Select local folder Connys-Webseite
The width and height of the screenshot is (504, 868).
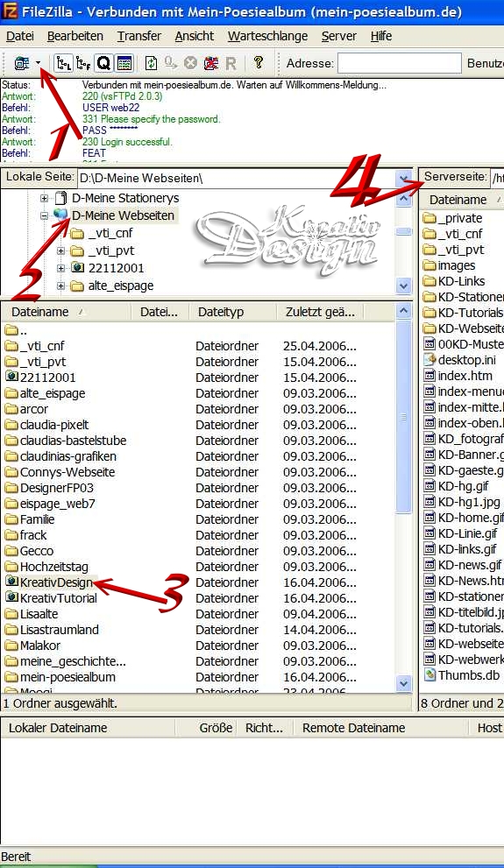(x=67, y=472)
